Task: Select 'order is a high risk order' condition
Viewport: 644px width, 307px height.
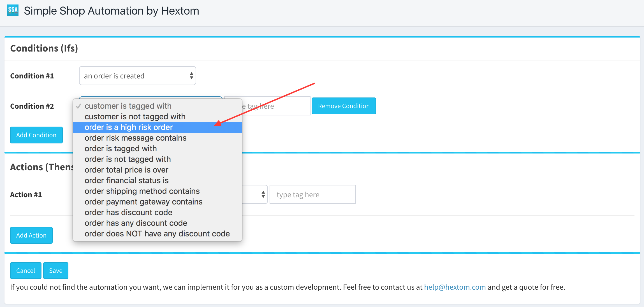Action: pyautogui.click(x=129, y=127)
